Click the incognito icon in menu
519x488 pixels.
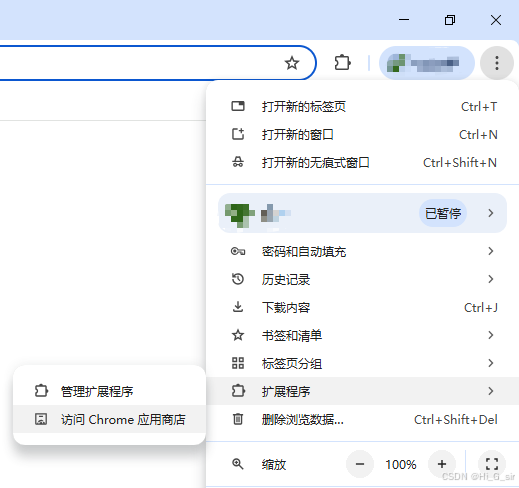pos(238,162)
